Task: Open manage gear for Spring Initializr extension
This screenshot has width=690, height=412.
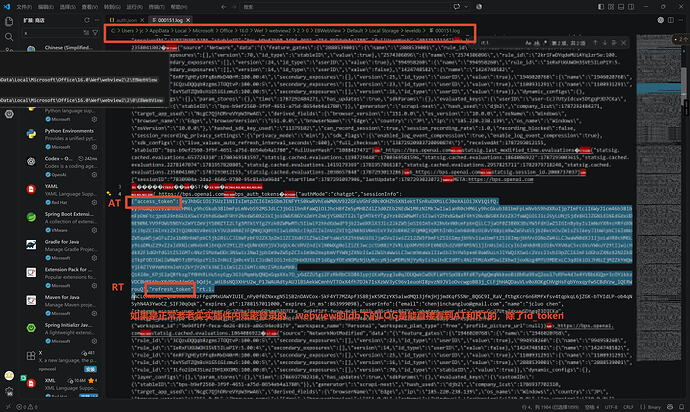Action: coord(94,341)
